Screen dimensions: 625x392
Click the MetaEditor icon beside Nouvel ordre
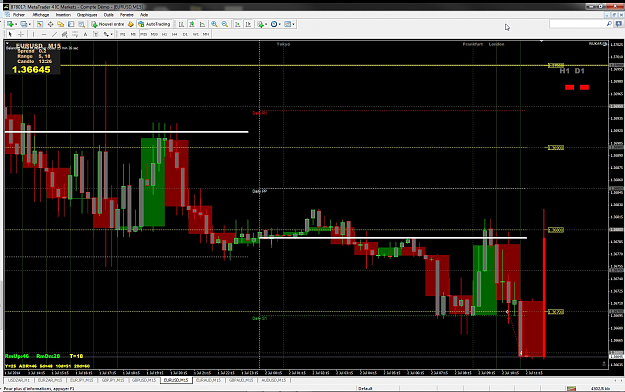click(131, 24)
